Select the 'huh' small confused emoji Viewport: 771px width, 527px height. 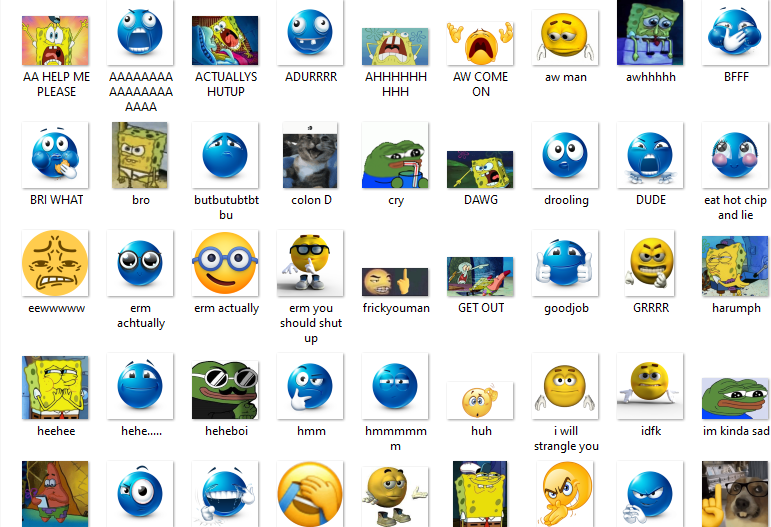[x=480, y=401]
